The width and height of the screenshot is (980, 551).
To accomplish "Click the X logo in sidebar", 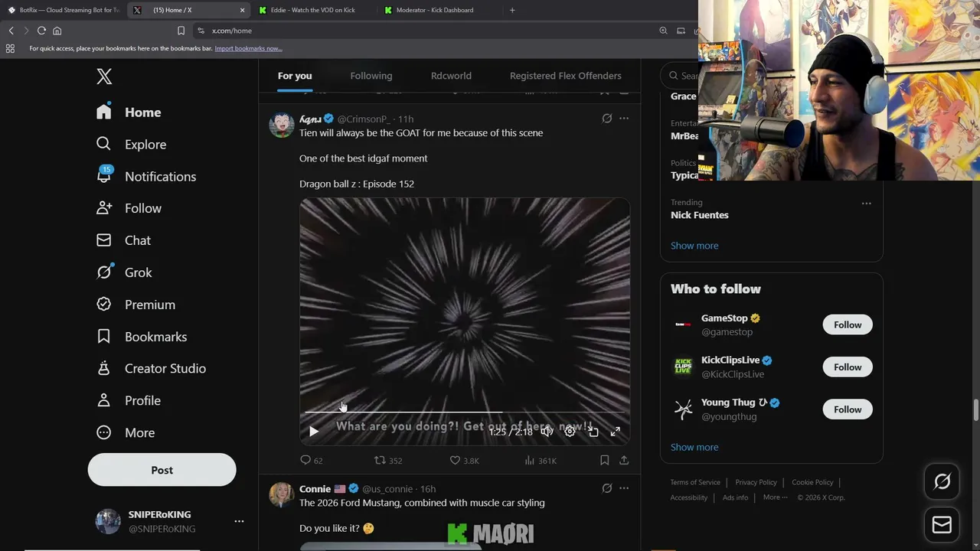I will click(104, 76).
